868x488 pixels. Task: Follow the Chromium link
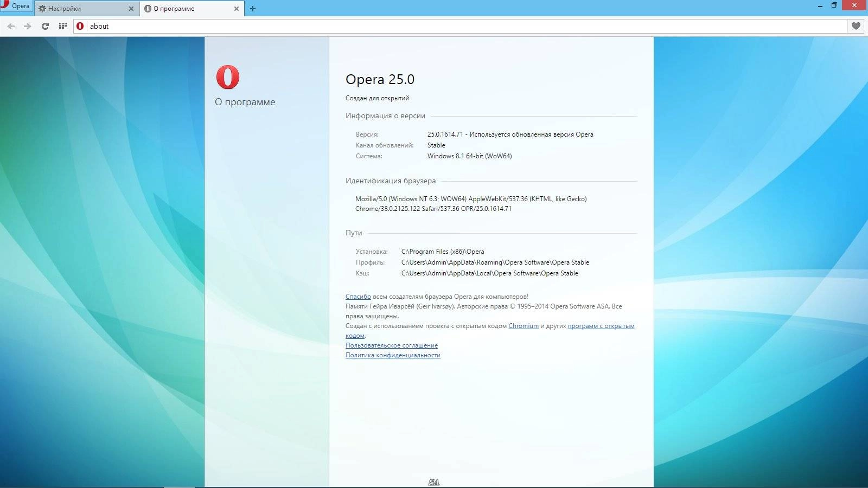(524, 326)
